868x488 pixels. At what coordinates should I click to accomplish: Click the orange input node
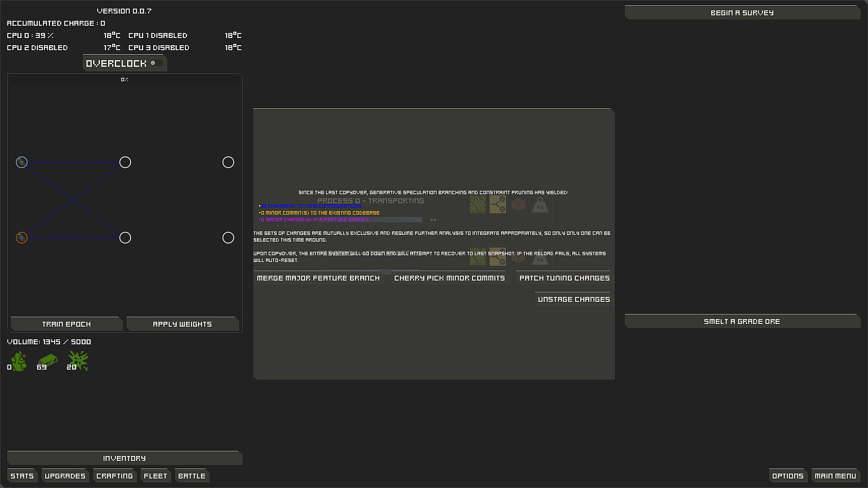click(x=22, y=238)
